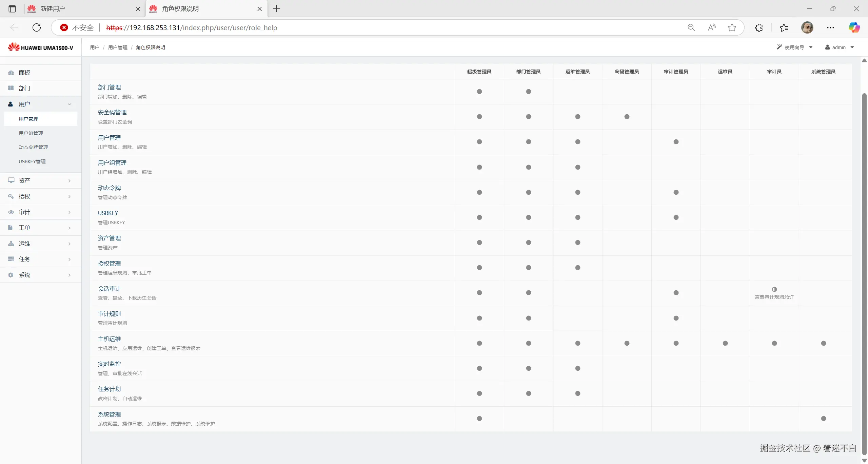Image resolution: width=868 pixels, height=464 pixels.
Task: Open the 使用向导 dropdown
Action: tap(794, 47)
